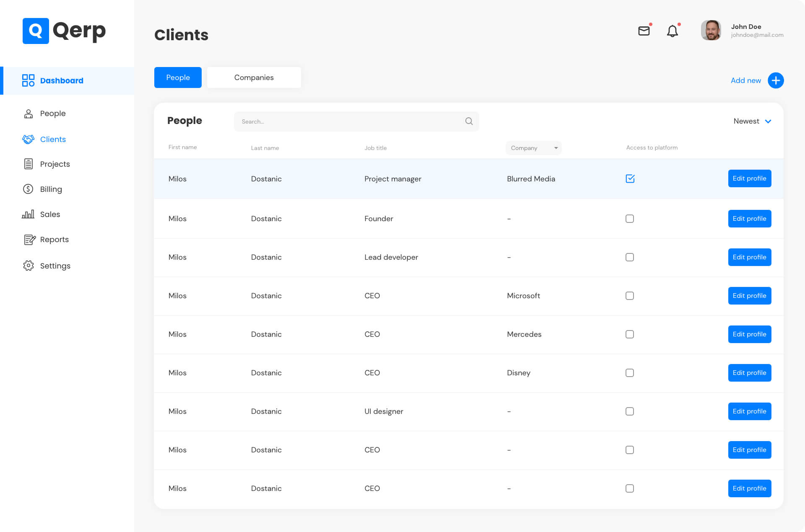Select the People tab button
This screenshot has height=532, width=805.
(x=178, y=77)
